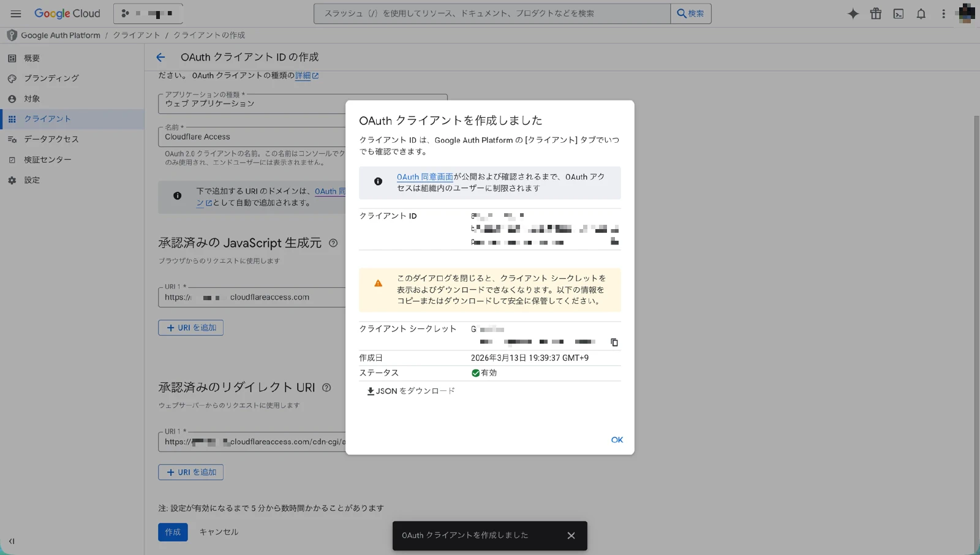Activate the Cloud Shell terminal icon

click(x=898, y=13)
